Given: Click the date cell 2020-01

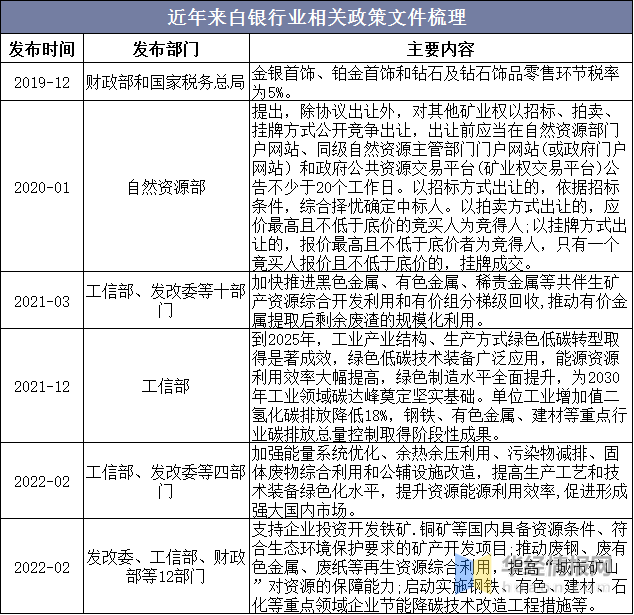Looking at the screenshot, I should click(x=42, y=187).
